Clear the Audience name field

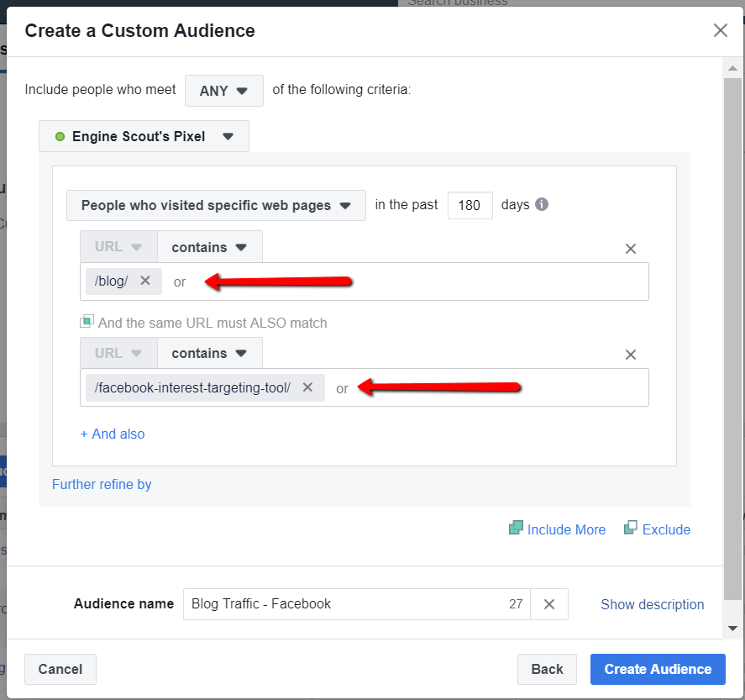click(x=549, y=604)
